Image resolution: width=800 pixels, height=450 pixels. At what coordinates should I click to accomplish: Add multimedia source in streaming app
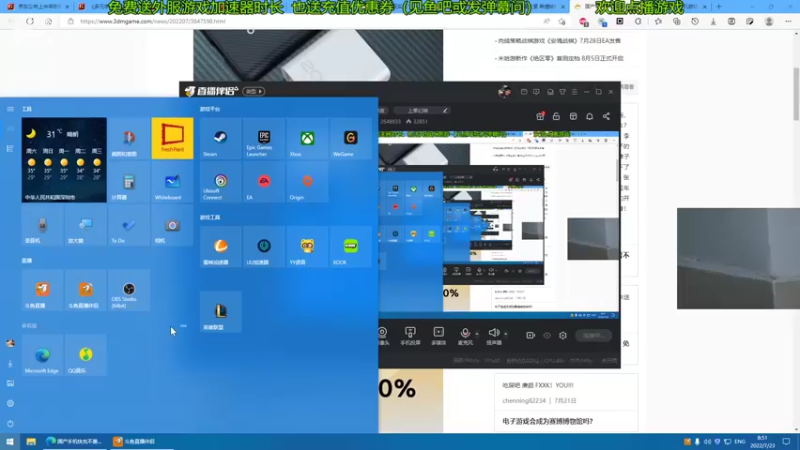(438, 335)
